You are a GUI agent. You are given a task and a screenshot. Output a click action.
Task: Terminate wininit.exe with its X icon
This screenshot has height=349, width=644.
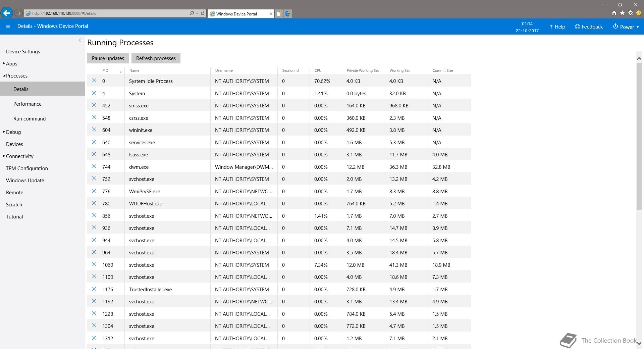point(94,130)
